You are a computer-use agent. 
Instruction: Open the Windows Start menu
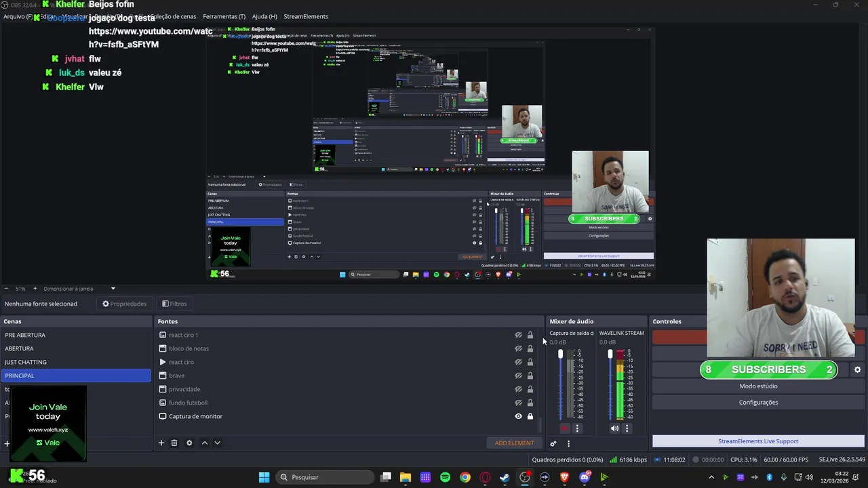click(x=264, y=477)
